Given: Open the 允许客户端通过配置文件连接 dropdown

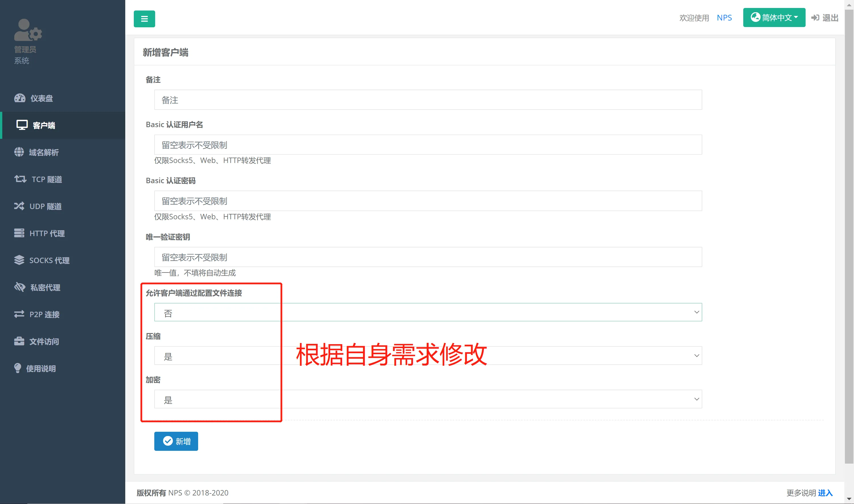Looking at the screenshot, I should point(428,312).
